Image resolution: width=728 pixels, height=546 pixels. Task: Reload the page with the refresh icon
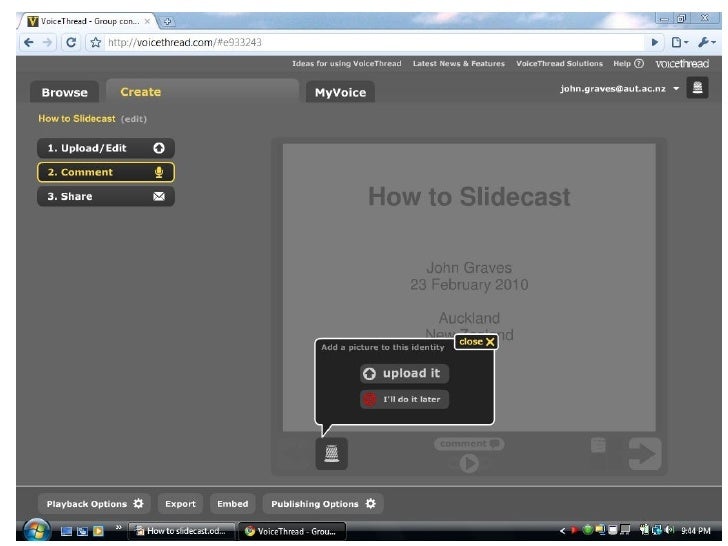pos(71,43)
